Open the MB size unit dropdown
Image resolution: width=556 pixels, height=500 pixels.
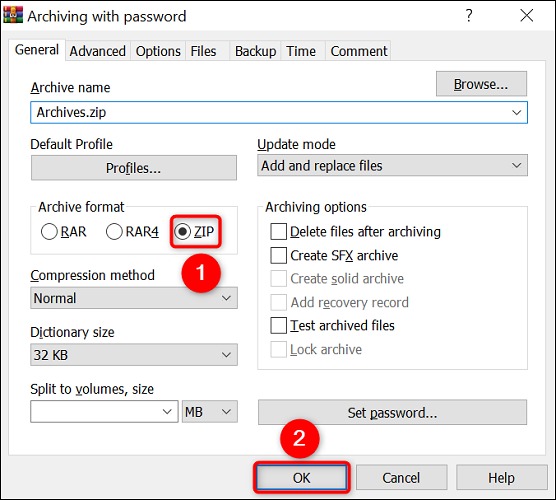pyautogui.click(x=210, y=412)
